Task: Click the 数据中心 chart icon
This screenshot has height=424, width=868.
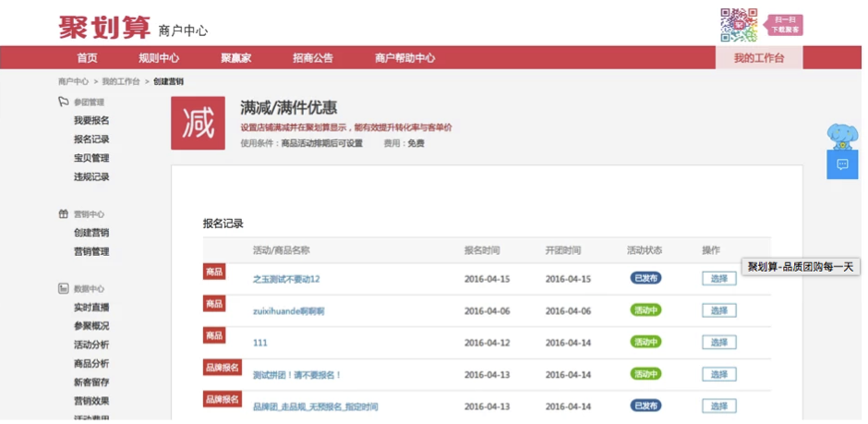Action: pyautogui.click(x=63, y=288)
